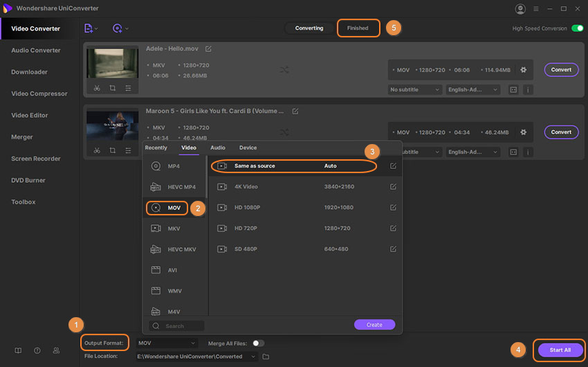
Task: Open Toolbox in sidebar
Action: tap(24, 202)
